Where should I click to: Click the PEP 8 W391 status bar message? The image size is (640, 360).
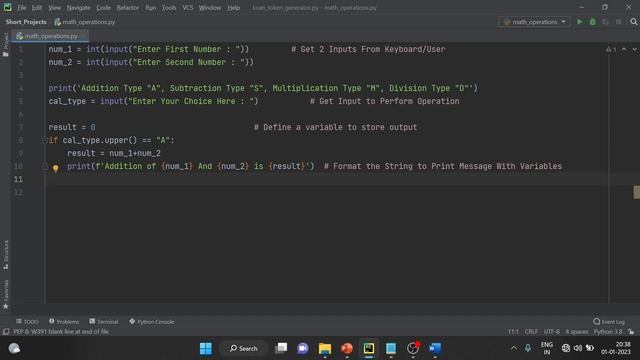coord(61,332)
